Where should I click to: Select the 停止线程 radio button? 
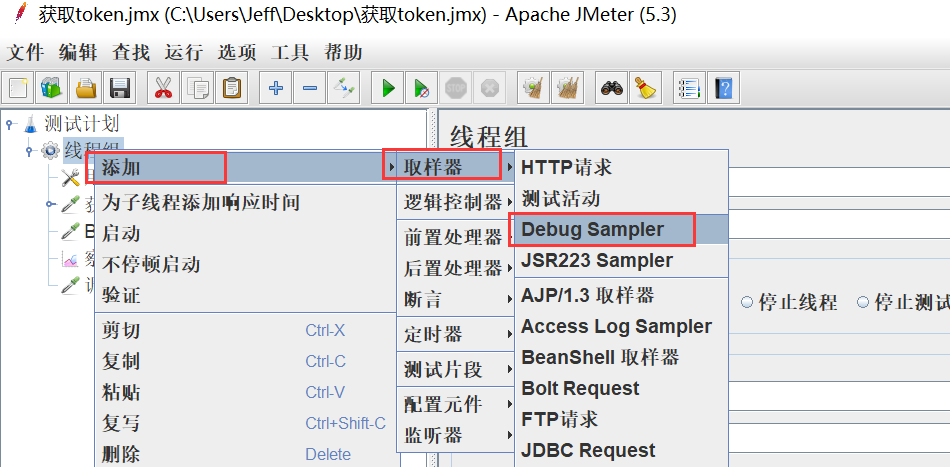747,302
